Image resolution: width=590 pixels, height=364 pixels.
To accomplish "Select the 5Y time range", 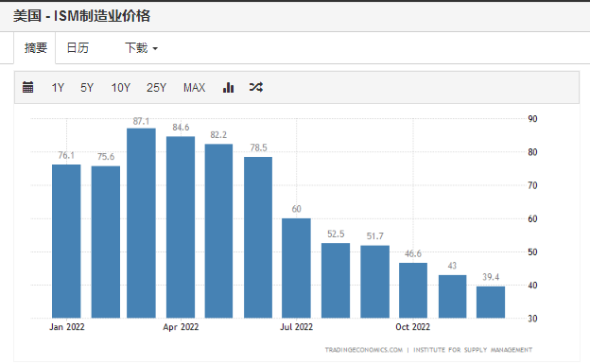I will pos(87,88).
